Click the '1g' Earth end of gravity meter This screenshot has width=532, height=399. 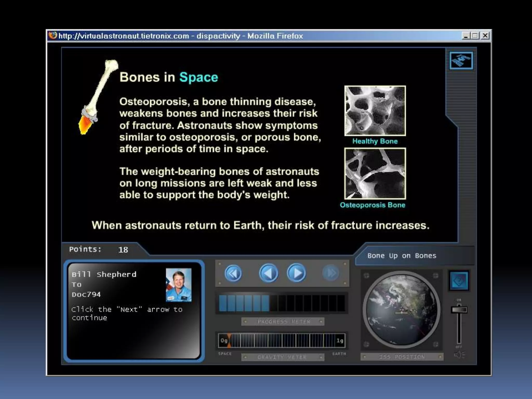click(340, 341)
